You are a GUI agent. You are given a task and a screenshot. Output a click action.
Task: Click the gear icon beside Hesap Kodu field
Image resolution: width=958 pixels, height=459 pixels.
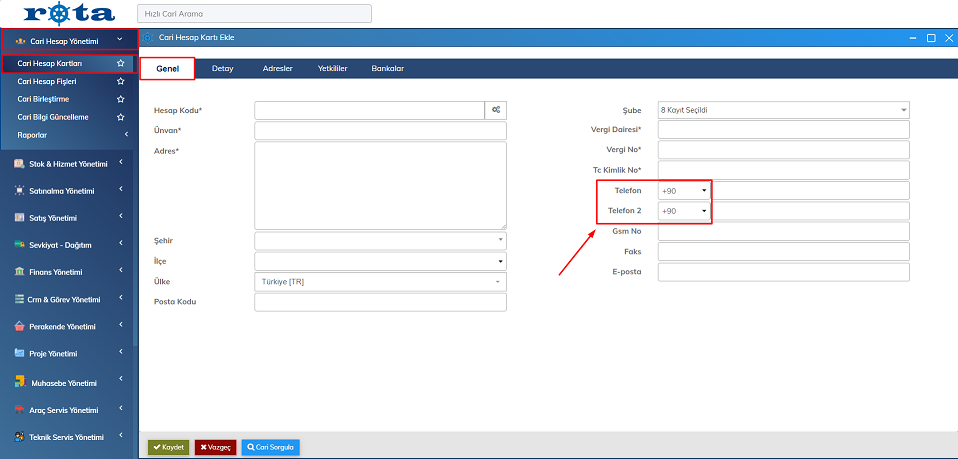click(x=496, y=110)
